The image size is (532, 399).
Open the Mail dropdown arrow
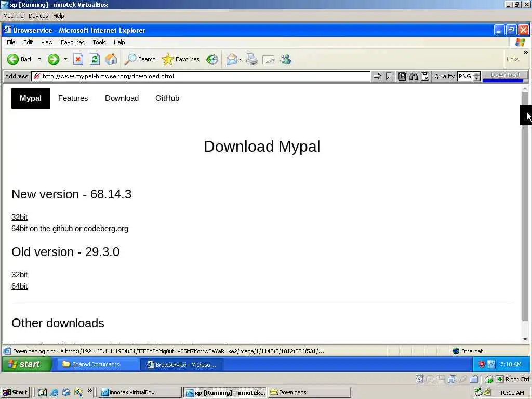point(240,60)
